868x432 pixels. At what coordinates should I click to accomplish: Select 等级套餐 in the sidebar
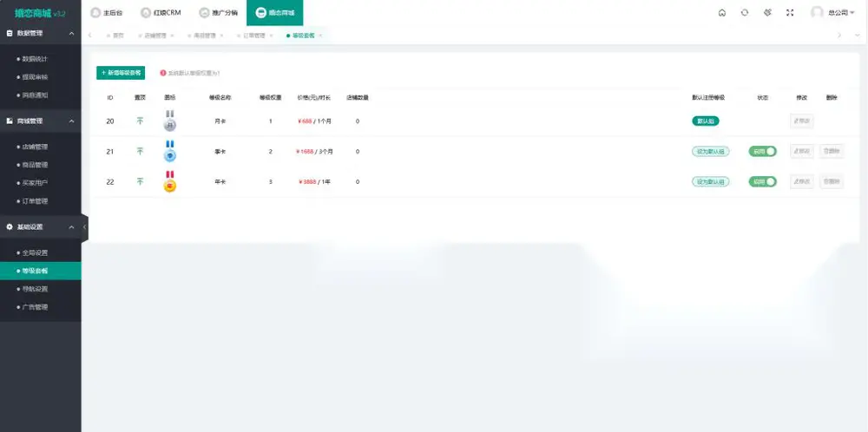(41, 271)
